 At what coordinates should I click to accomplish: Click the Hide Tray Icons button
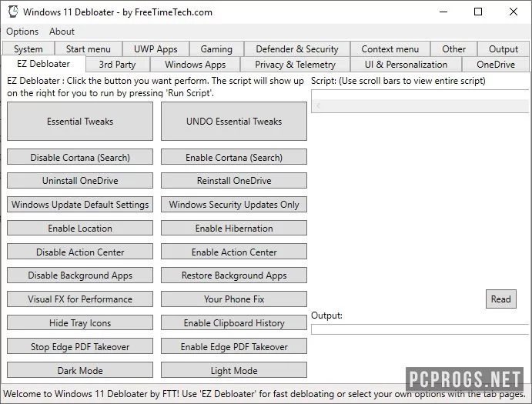tap(80, 322)
